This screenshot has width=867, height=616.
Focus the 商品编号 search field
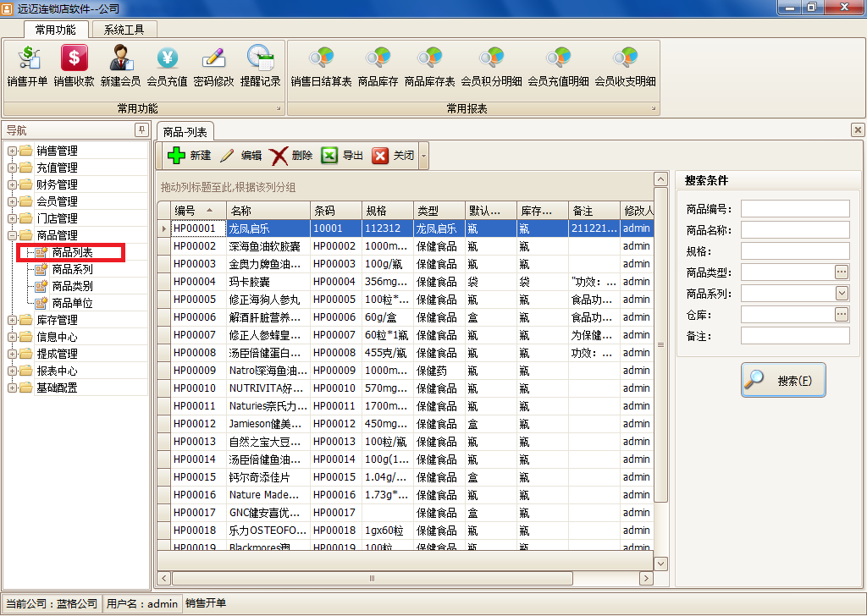click(x=795, y=209)
